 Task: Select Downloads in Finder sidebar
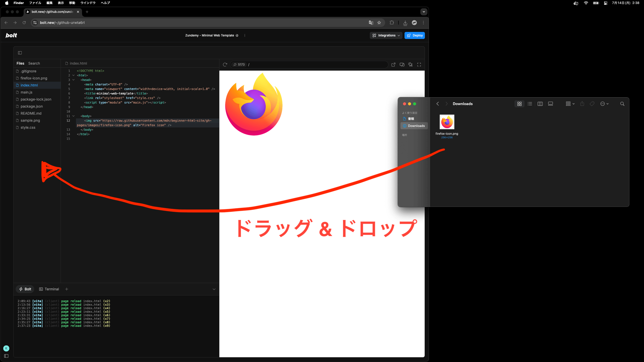pyautogui.click(x=414, y=126)
